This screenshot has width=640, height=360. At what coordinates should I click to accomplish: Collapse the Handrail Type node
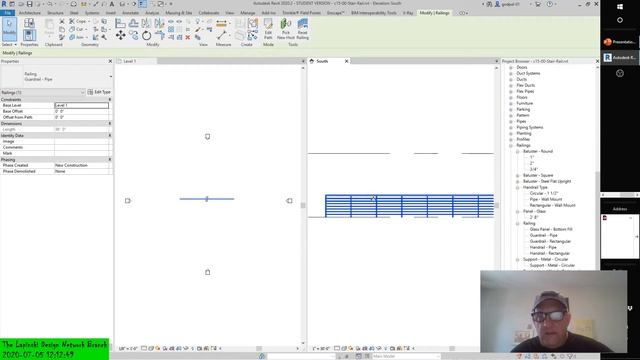pos(517,187)
